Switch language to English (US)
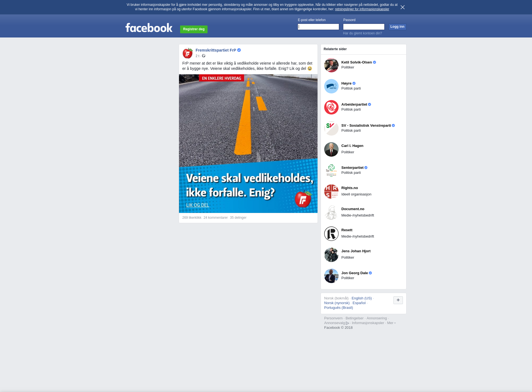The height and width of the screenshot is (392, 532). click(362, 298)
